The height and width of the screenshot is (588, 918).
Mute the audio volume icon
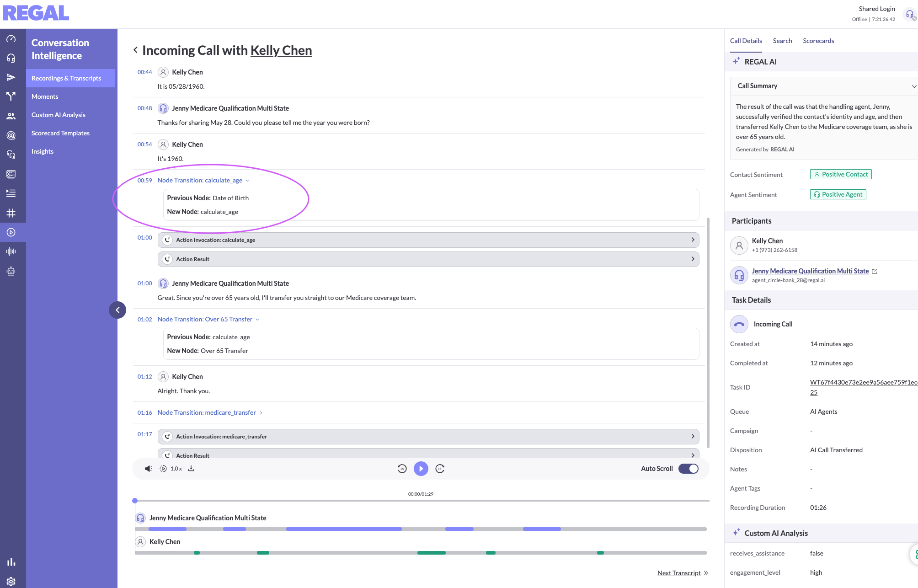[x=148, y=469]
